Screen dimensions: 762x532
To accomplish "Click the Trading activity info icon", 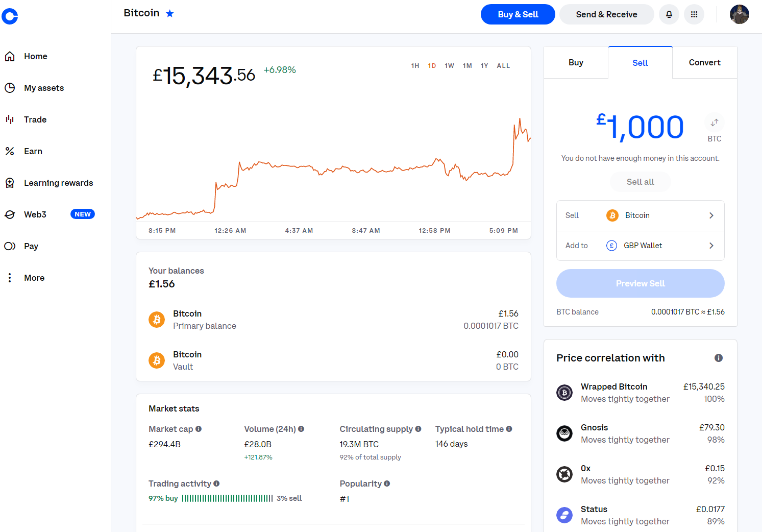I will click(x=216, y=483).
